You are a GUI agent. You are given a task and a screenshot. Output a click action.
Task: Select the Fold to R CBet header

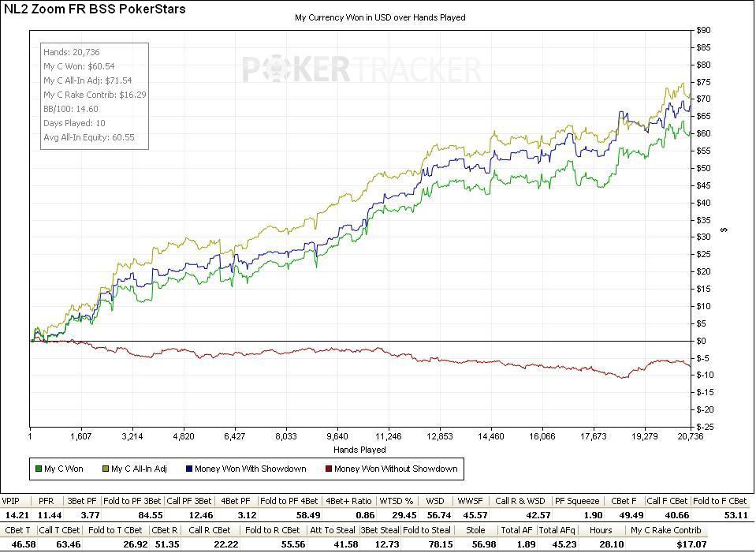273,530
